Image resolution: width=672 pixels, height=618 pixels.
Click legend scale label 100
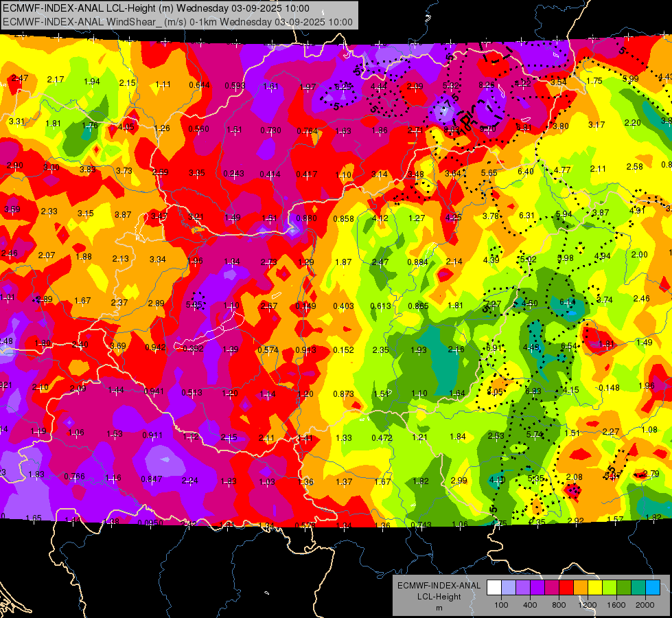tap(501, 605)
